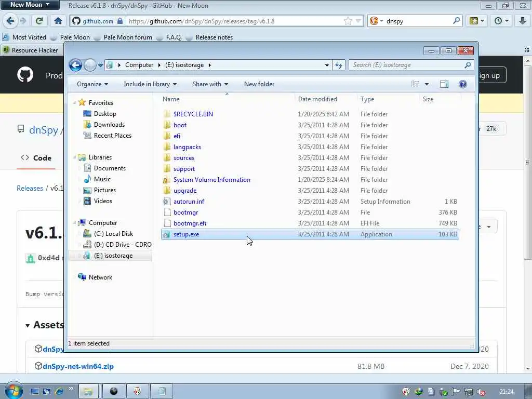Click the Explorer forward navigation button
The image size is (532, 399).
click(90, 65)
